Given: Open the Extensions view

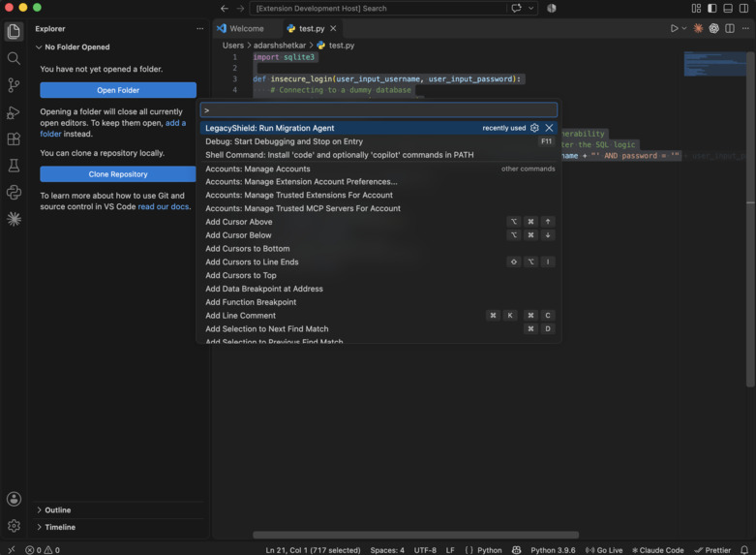Looking at the screenshot, I should pyautogui.click(x=14, y=139).
